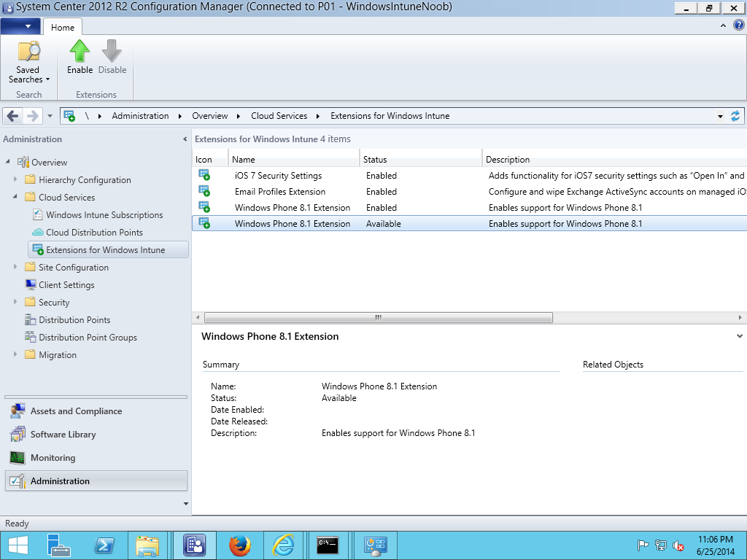Image resolution: width=747 pixels, height=560 pixels.
Task: Open File Explorer from the taskbar
Action: click(x=147, y=545)
